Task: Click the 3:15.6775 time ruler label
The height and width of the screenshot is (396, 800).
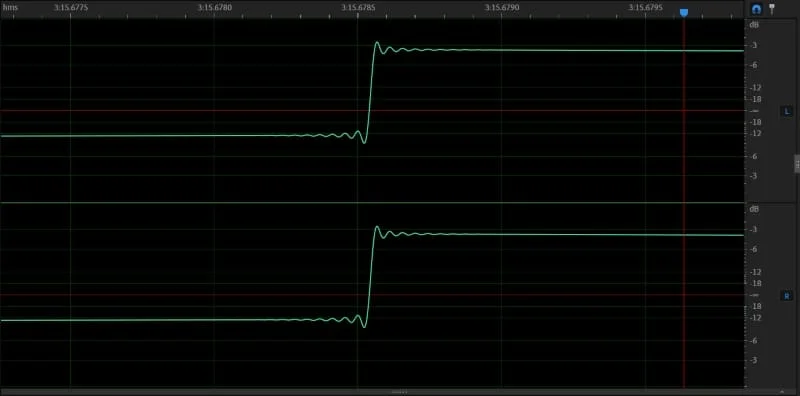Action: pos(71,7)
